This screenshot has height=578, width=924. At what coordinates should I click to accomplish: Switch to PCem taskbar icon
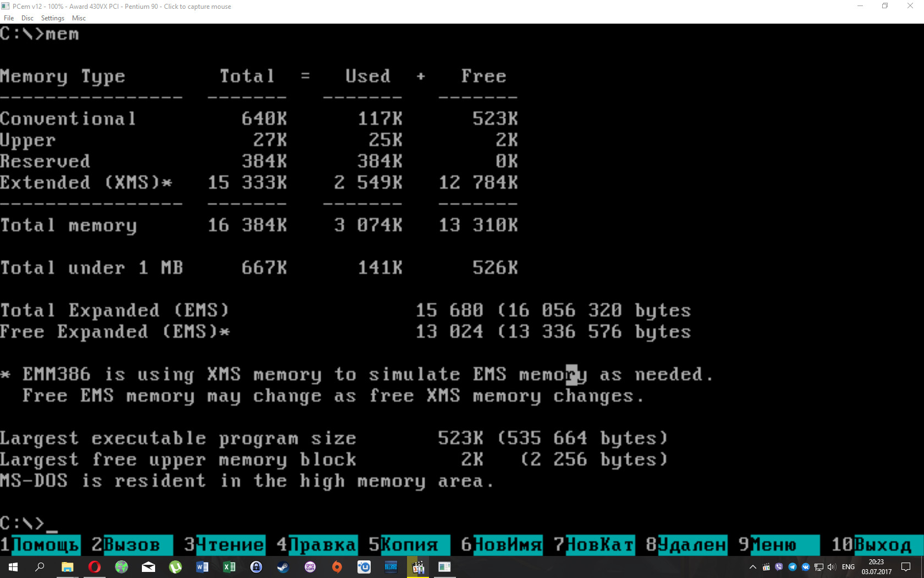[444, 567]
